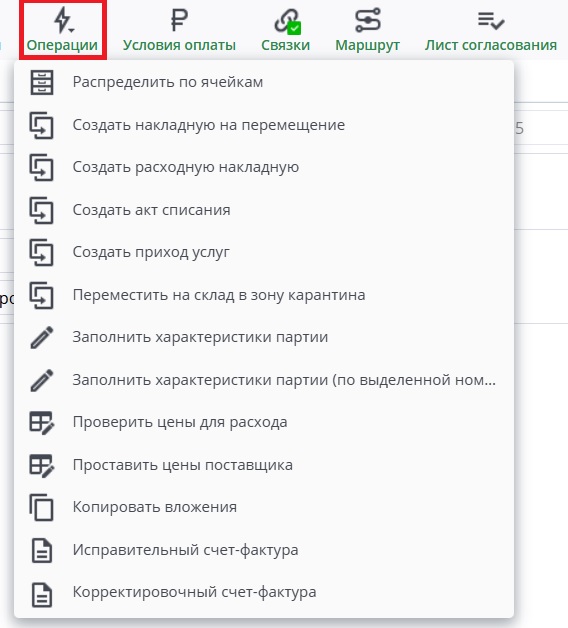The height and width of the screenshot is (628, 568).
Task: Click the ruble icon for Условия оплаты
Action: pyautogui.click(x=179, y=20)
